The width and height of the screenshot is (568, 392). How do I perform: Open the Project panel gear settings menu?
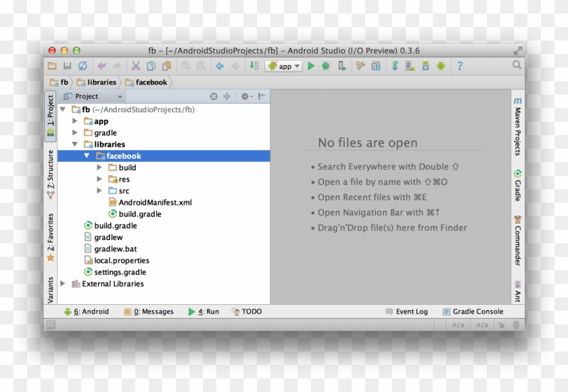[x=246, y=96]
